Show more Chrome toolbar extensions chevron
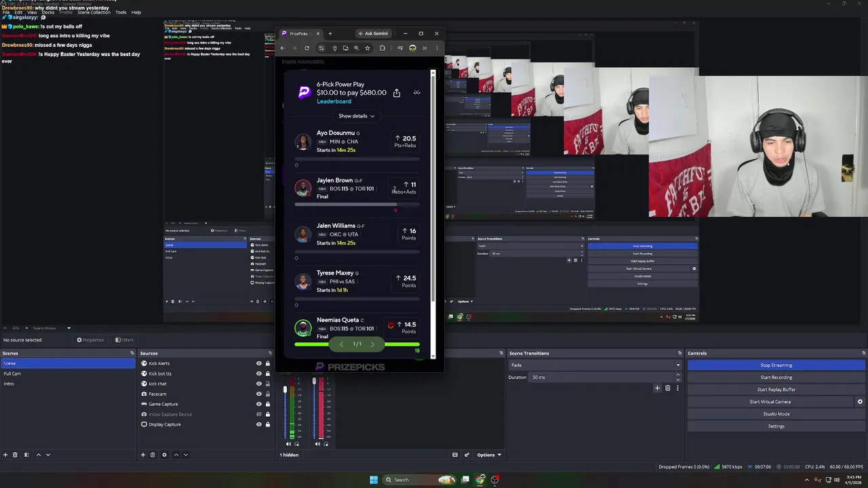868x488 pixels. tap(425, 48)
